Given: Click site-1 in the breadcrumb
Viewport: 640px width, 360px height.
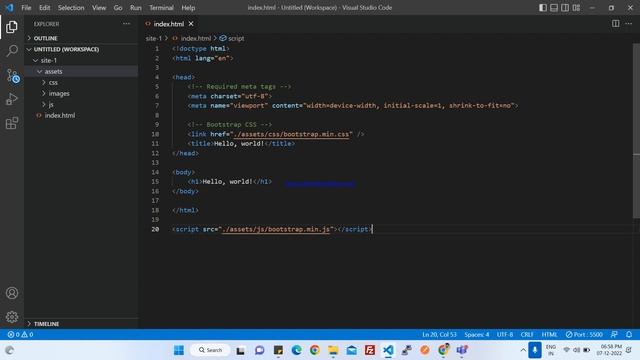Looking at the screenshot, I should coord(154,38).
